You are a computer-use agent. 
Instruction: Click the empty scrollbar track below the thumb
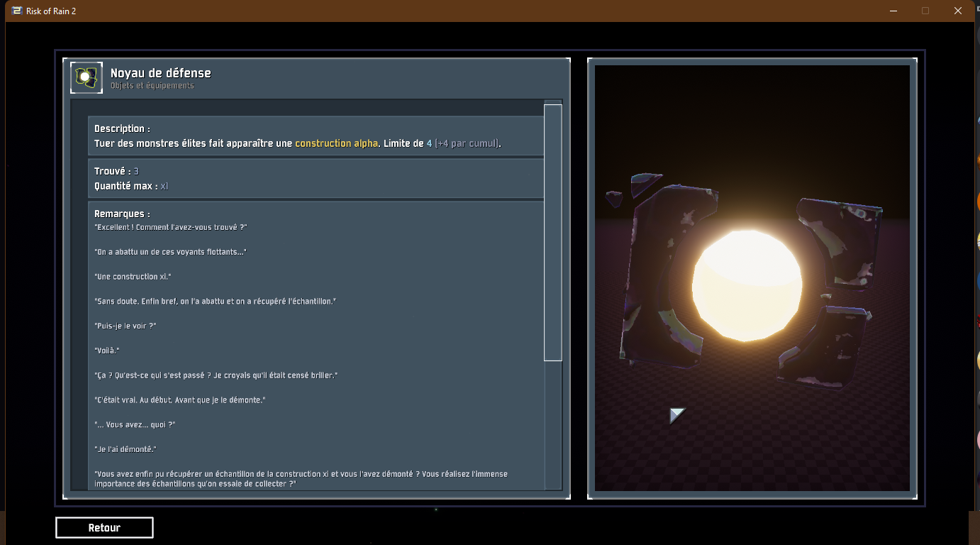click(x=552, y=426)
